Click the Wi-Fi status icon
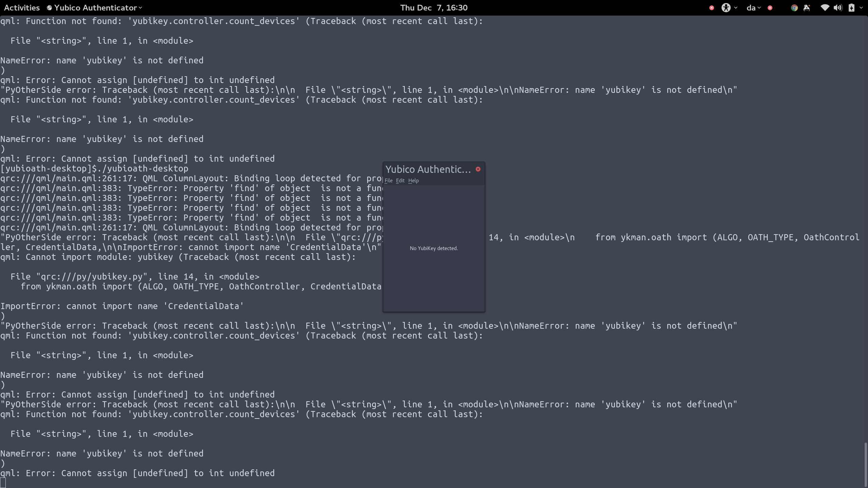The image size is (868, 488). [825, 7]
